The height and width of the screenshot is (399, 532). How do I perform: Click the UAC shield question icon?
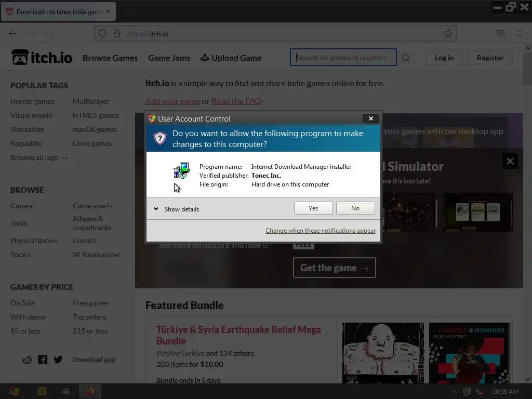pyautogui.click(x=160, y=138)
